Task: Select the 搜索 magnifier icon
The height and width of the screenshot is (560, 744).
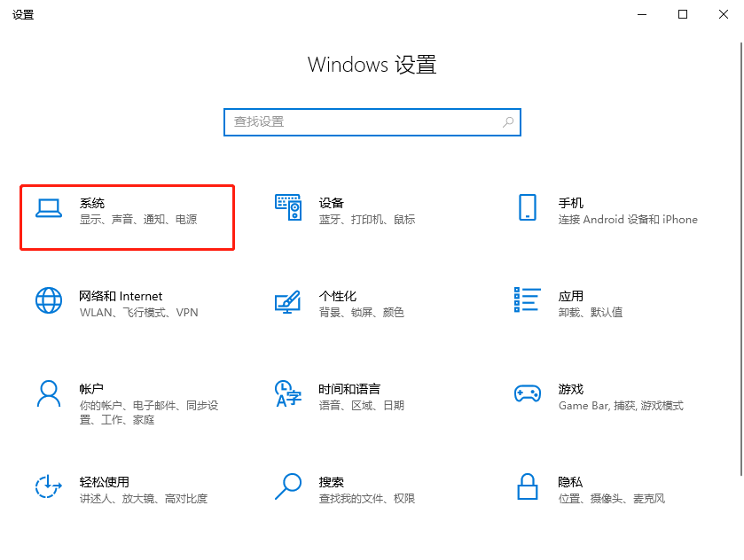Action: 287,488
